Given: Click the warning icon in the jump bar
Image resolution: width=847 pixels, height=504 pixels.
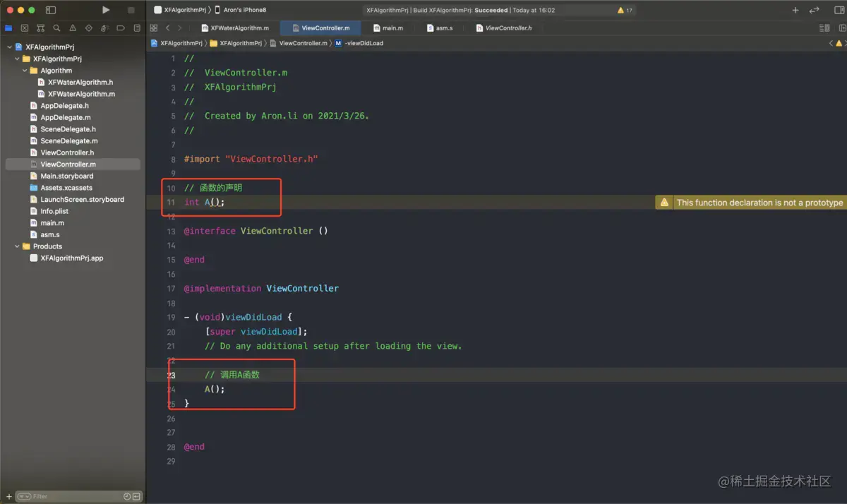Looking at the screenshot, I should pos(840,43).
